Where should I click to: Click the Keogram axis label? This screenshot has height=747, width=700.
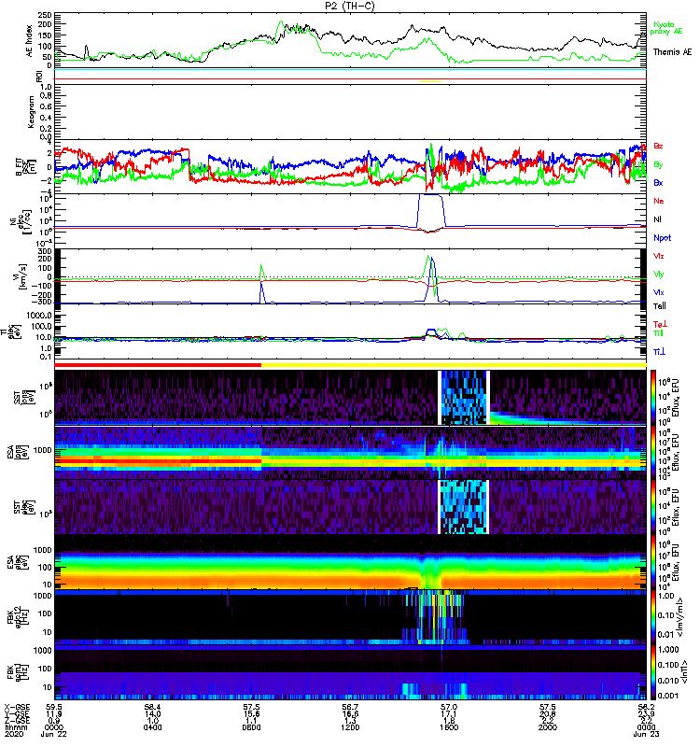pyautogui.click(x=32, y=112)
